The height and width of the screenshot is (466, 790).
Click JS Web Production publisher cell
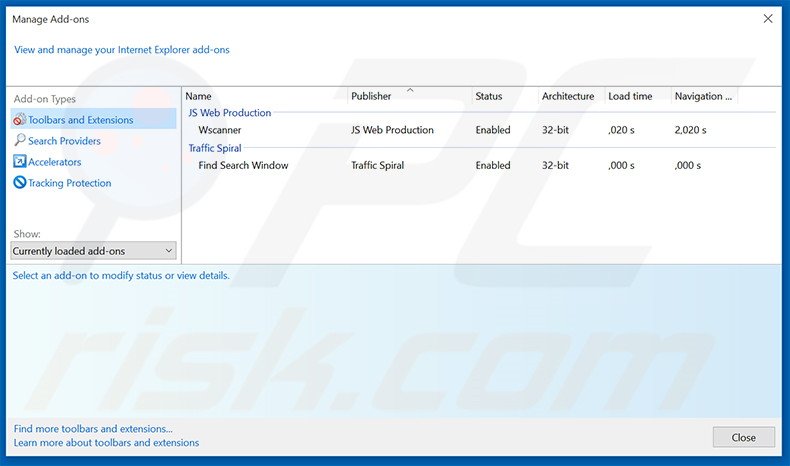point(392,130)
